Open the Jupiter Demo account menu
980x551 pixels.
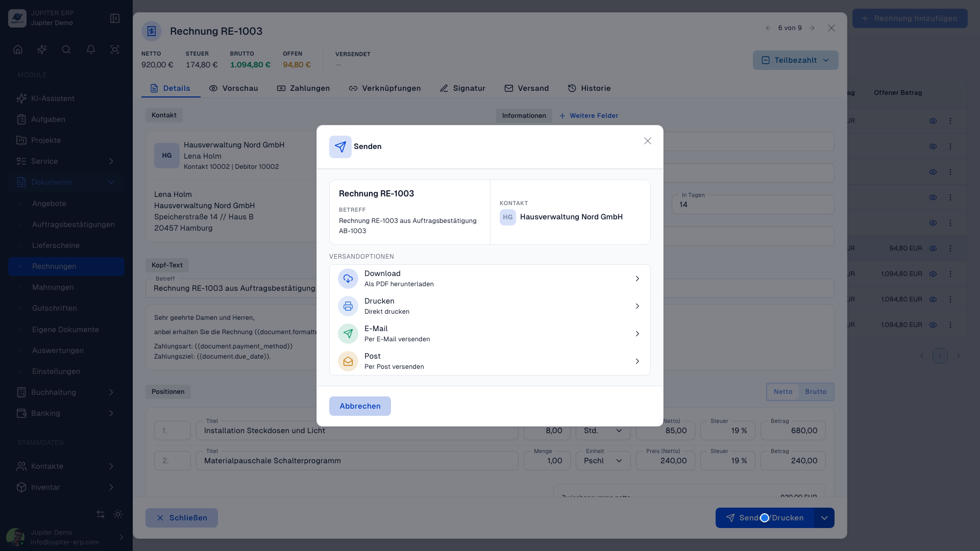(x=66, y=537)
